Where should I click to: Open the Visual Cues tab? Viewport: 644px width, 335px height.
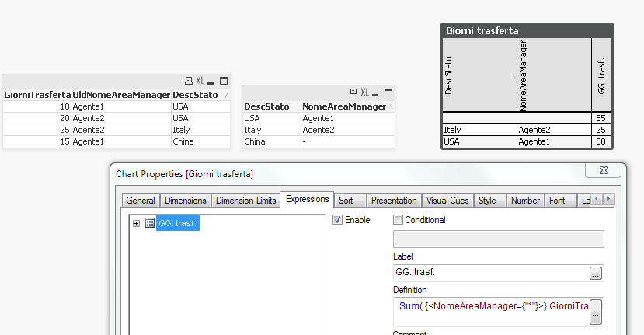pyautogui.click(x=447, y=201)
